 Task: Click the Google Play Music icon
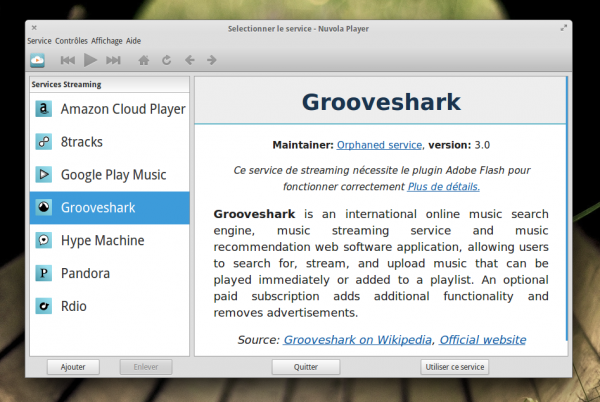pos(44,175)
